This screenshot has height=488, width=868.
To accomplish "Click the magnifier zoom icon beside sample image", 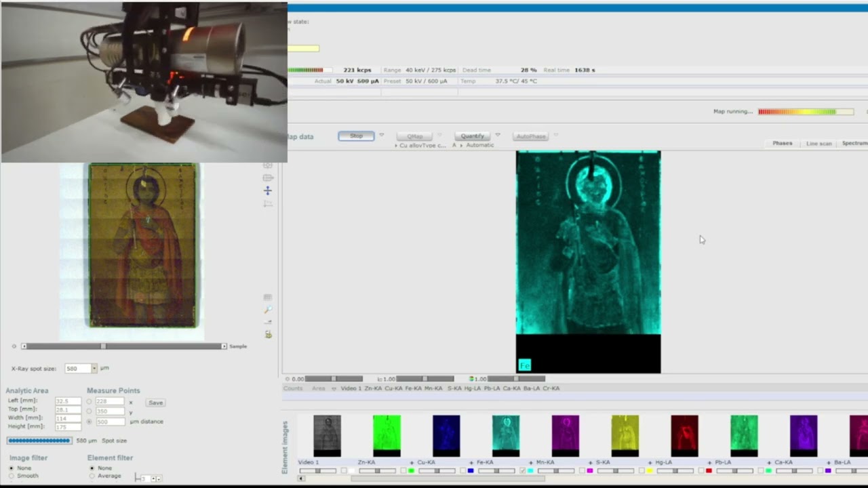I will click(x=268, y=310).
